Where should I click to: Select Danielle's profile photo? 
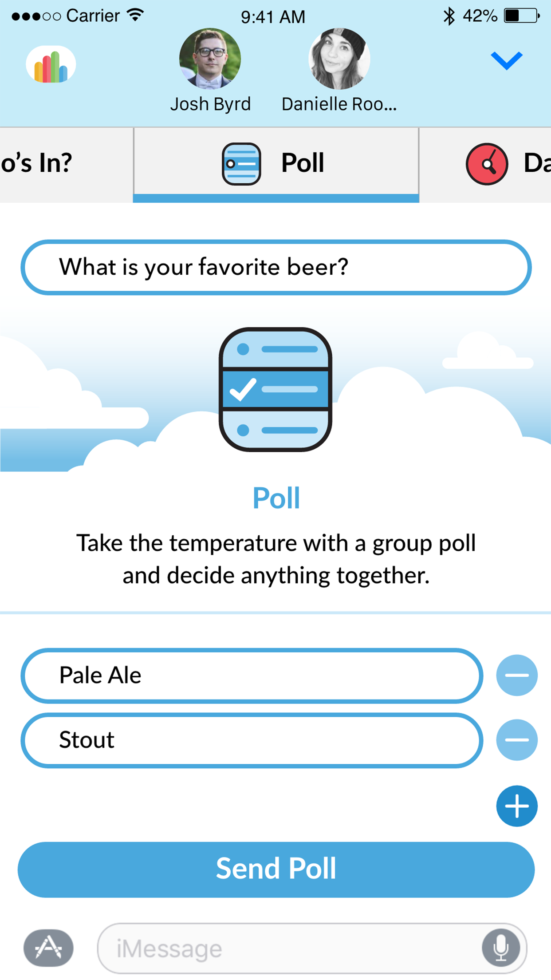[x=339, y=59]
